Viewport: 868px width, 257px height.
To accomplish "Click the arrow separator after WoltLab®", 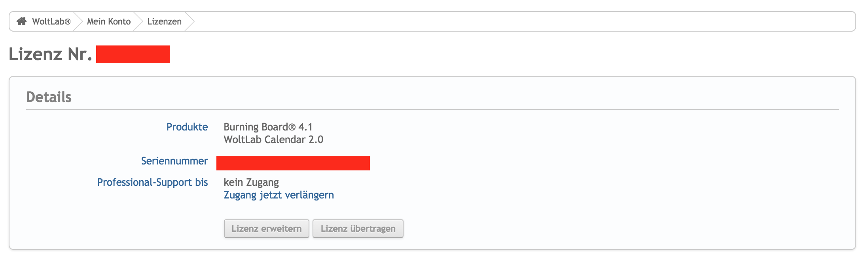I will pyautogui.click(x=78, y=21).
